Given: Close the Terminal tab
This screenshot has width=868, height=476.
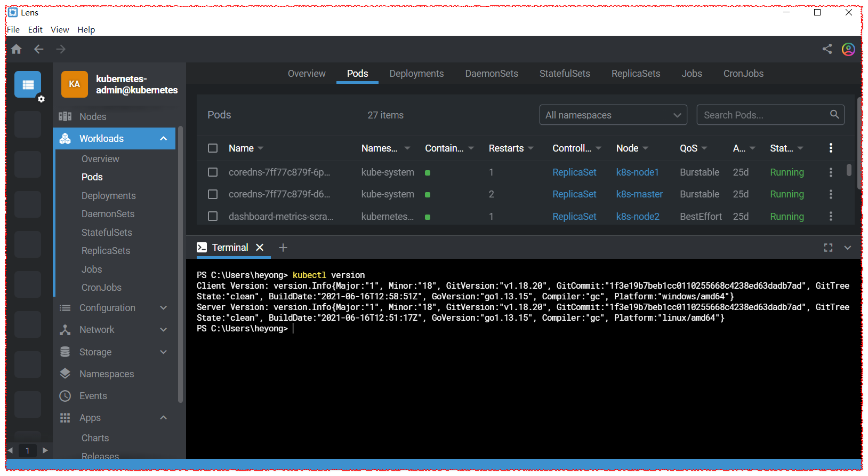Looking at the screenshot, I should pos(260,248).
